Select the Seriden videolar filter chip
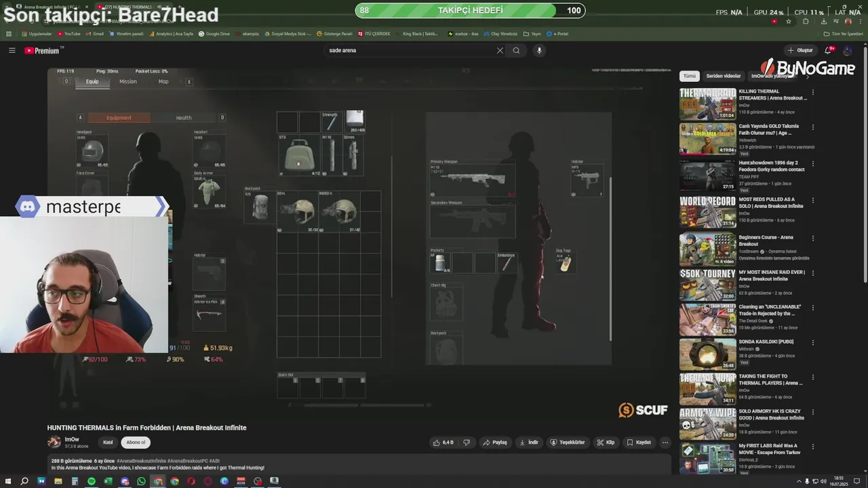Screen dimensions: 868x488 click(x=724, y=76)
